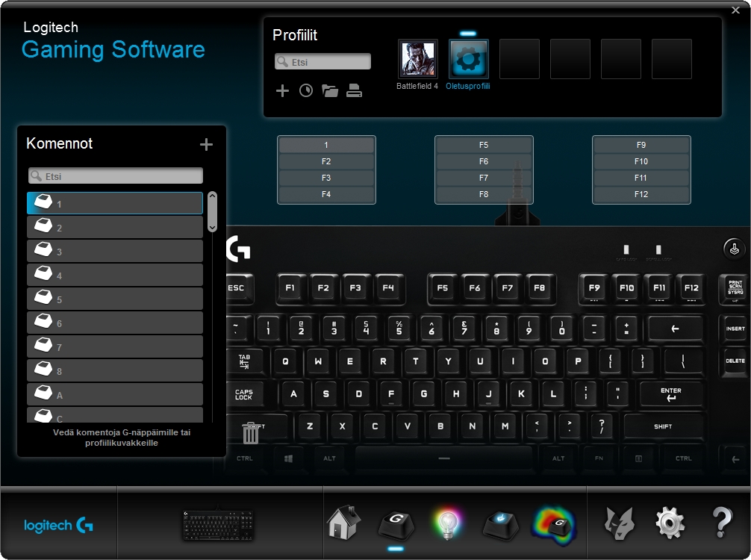Click the F12 key on keyboard image

pyautogui.click(x=691, y=288)
